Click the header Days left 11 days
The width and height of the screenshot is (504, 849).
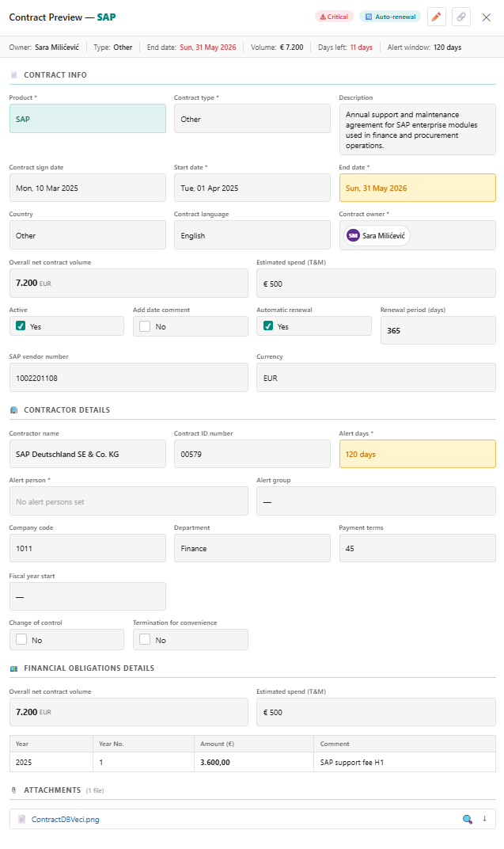[345, 47]
